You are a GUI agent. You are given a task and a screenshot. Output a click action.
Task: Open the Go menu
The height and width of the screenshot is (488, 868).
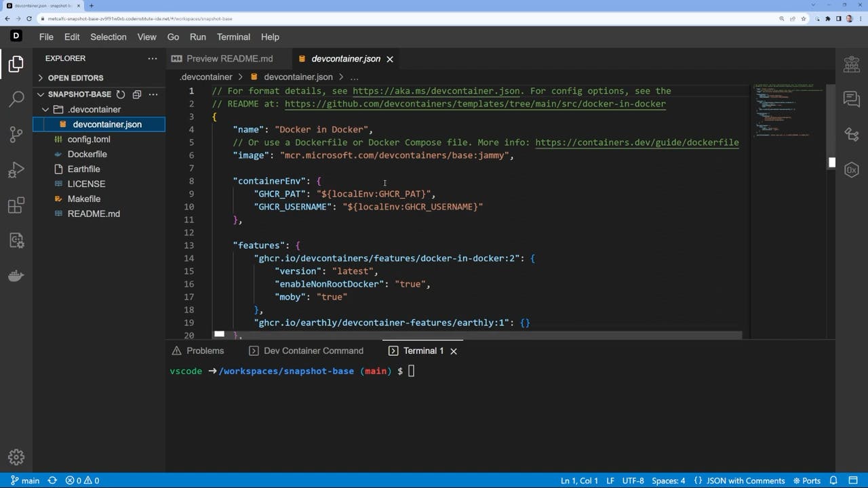173,37
